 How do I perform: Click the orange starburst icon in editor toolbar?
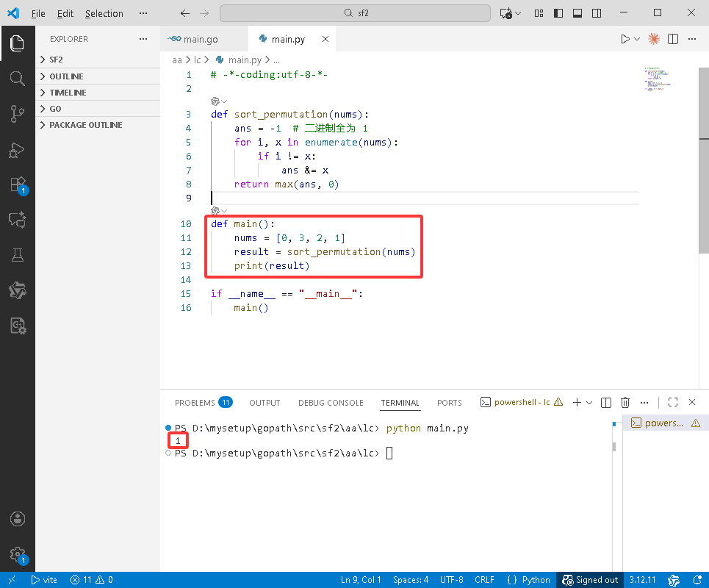point(653,39)
